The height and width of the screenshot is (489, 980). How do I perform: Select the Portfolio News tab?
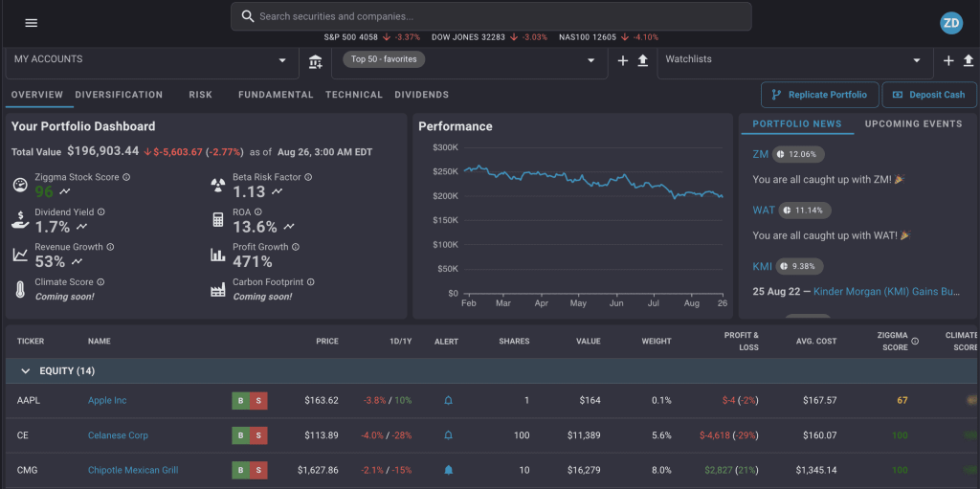coord(797,123)
